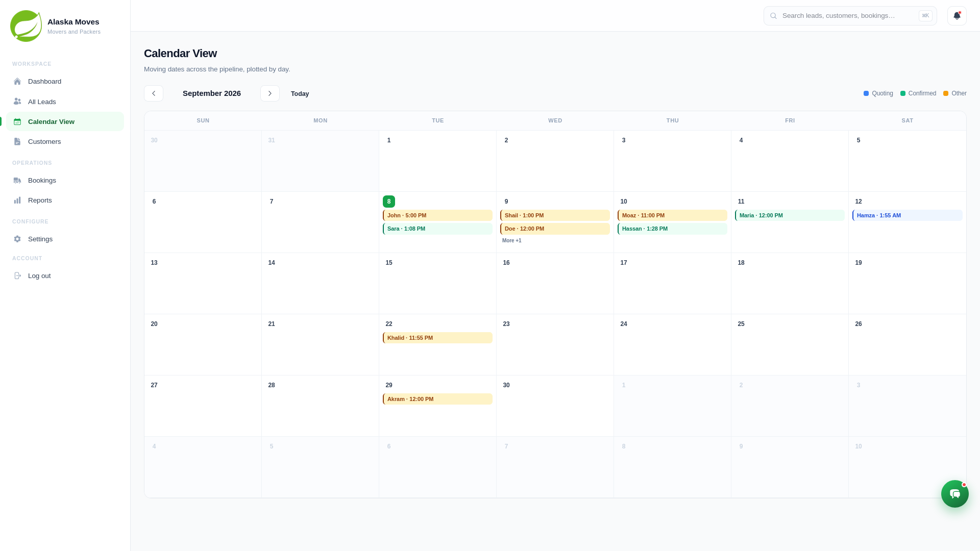Open Bookings truck icon in sidebar

[17, 181]
